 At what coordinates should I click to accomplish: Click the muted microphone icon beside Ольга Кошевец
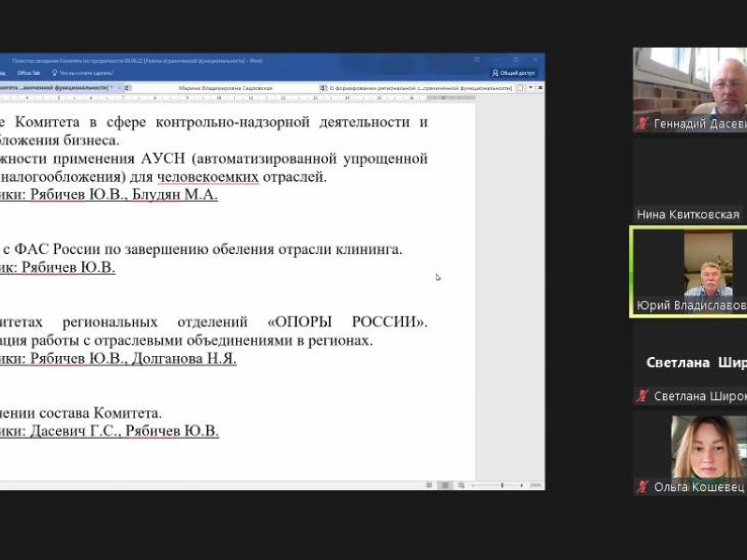(642, 487)
